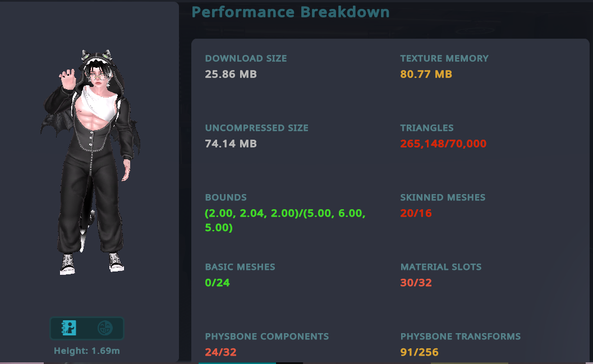Click the green Bounds values text

coord(285,220)
